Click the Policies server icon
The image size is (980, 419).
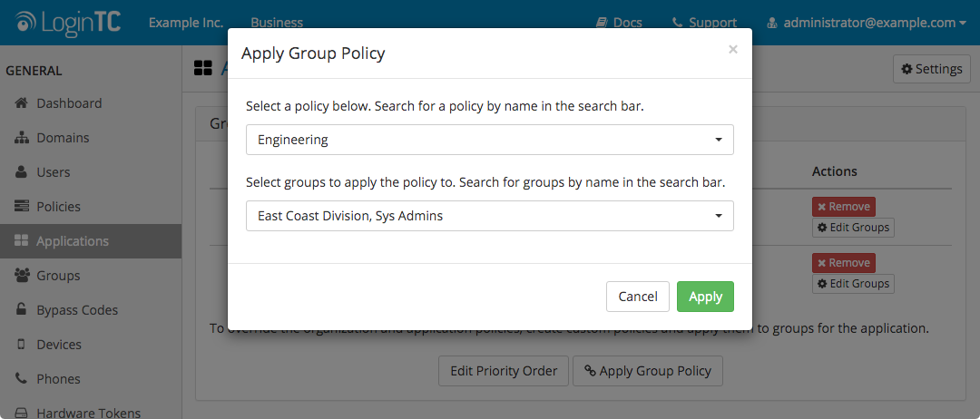(x=21, y=207)
